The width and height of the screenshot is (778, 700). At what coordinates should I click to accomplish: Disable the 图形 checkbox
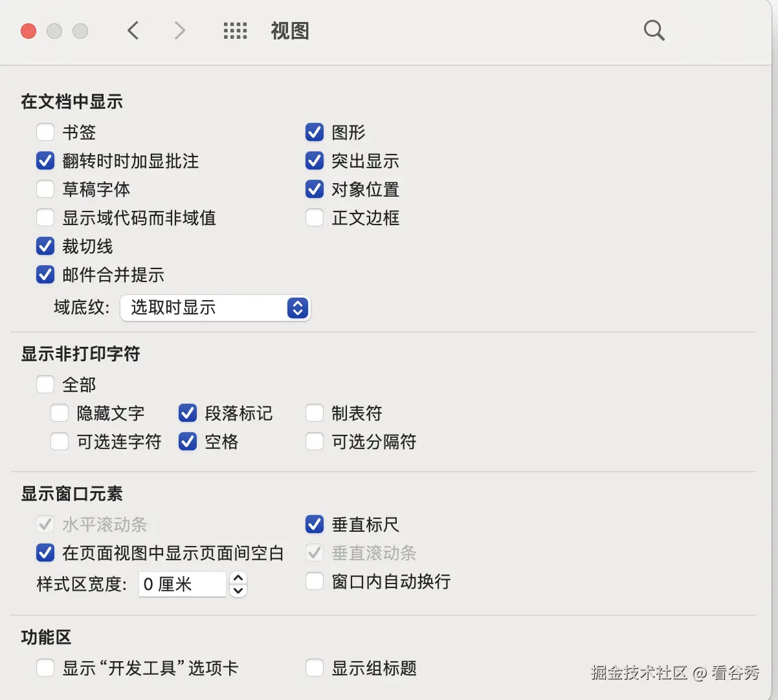pos(315,132)
